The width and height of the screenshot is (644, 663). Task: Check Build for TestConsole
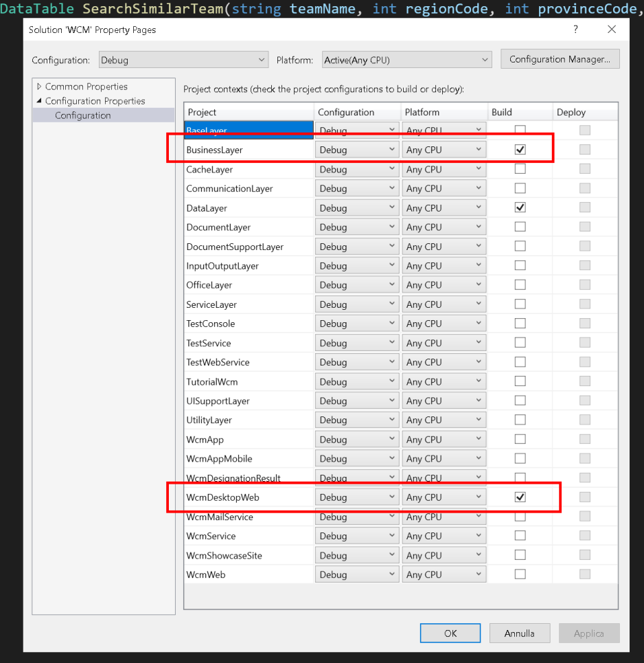pos(520,323)
